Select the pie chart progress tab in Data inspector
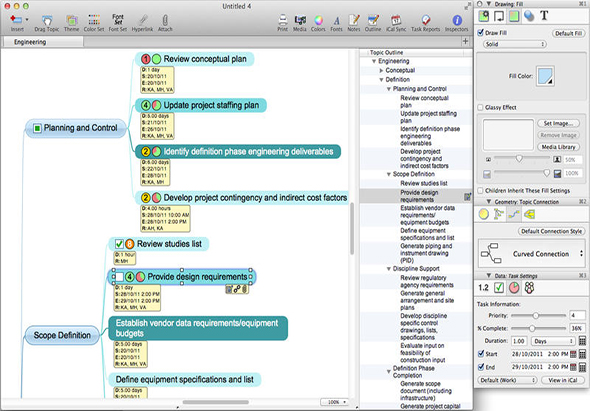This screenshot has height=411, width=590. (x=514, y=288)
